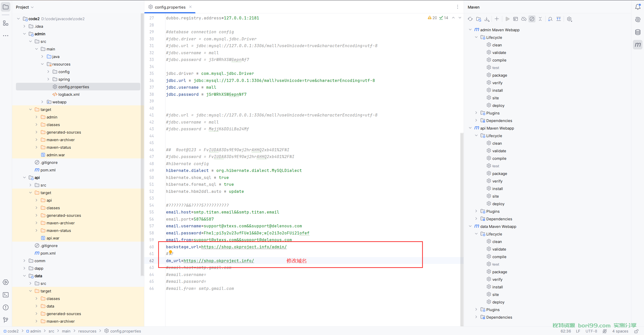The image size is (644, 335).
Task: Open dm_url shop.okproject.info link
Action: pos(219,261)
